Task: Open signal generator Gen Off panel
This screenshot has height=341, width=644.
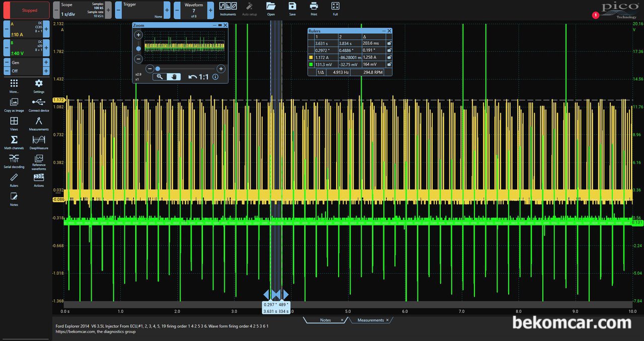Action: click(x=26, y=66)
